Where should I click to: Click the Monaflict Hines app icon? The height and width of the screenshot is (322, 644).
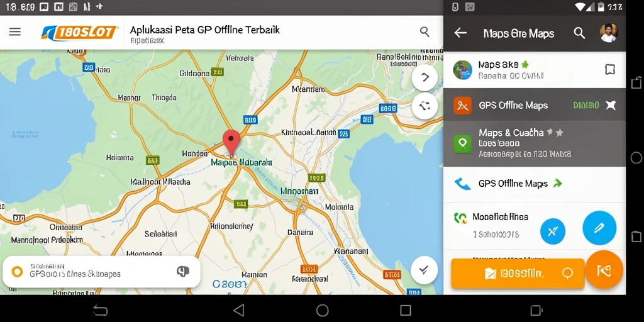point(460,218)
